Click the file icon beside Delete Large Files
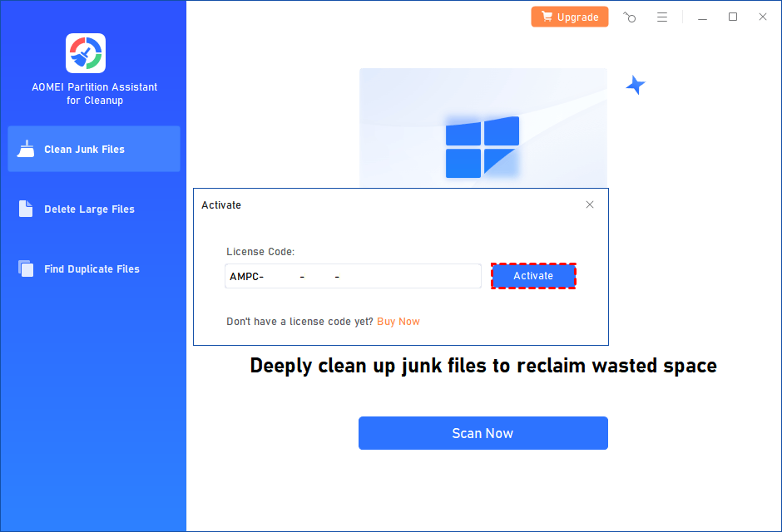The image size is (782, 532). point(26,209)
